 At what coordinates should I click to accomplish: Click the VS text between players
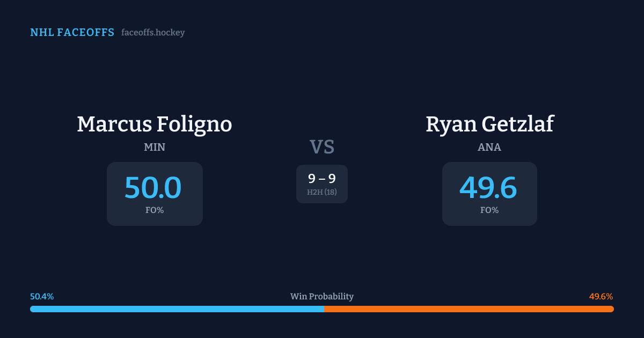click(x=322, y=146)
